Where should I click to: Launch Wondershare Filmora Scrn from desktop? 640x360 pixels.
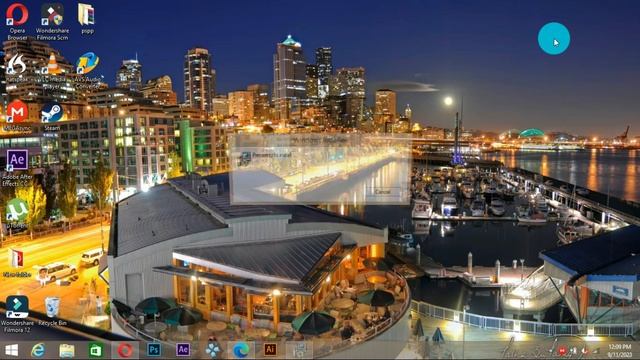tap(52, 21)
